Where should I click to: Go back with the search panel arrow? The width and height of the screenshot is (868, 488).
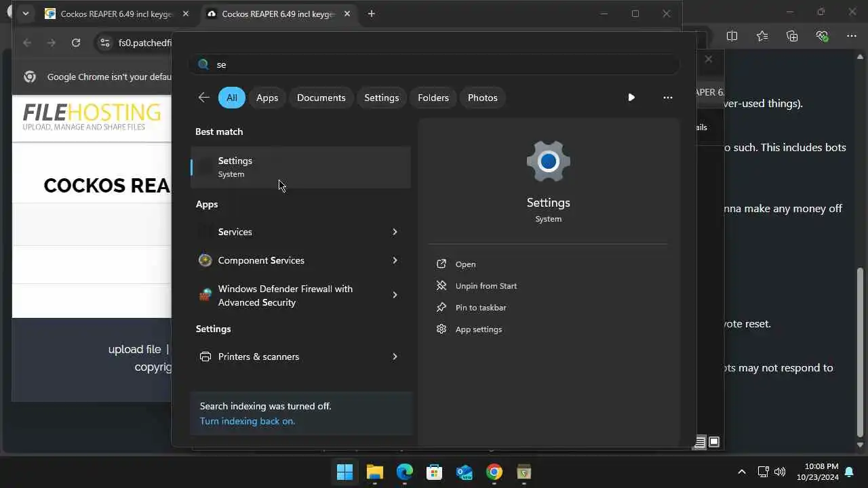[203, 98]
